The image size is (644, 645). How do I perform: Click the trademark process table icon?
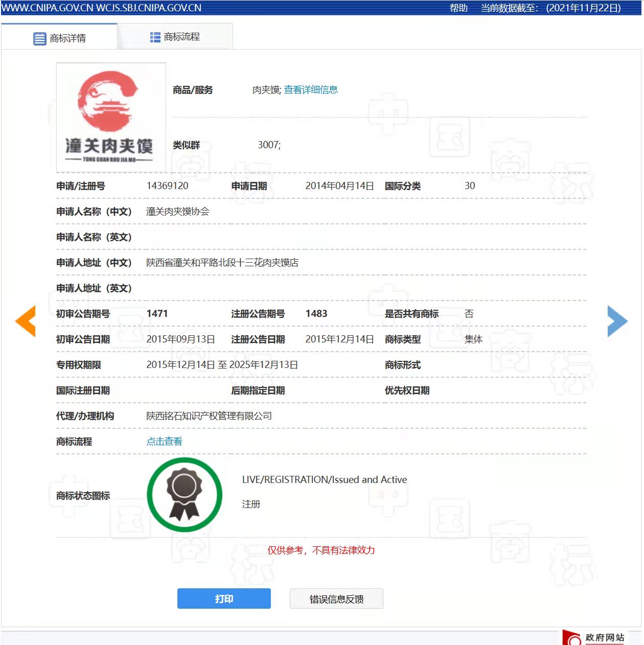155,37
